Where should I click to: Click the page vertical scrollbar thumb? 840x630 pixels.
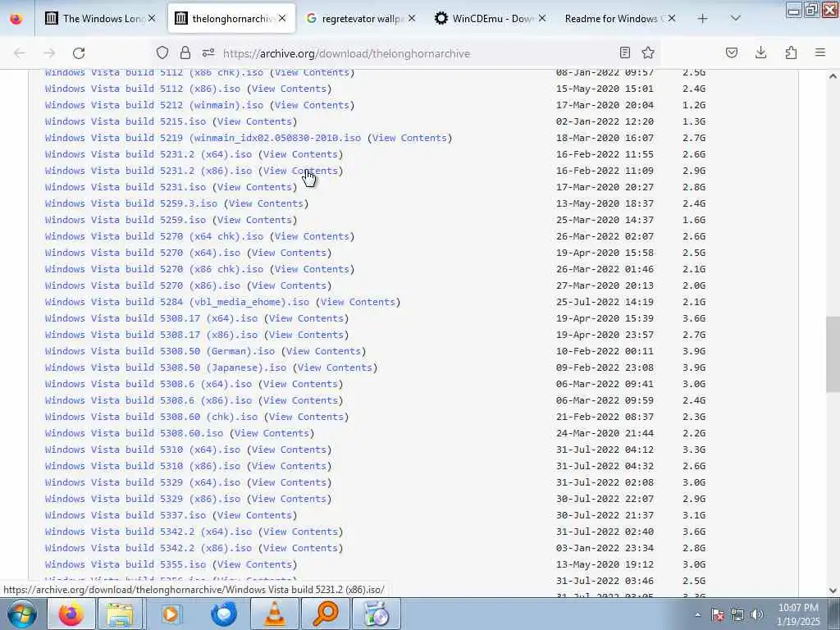point(833,354)
